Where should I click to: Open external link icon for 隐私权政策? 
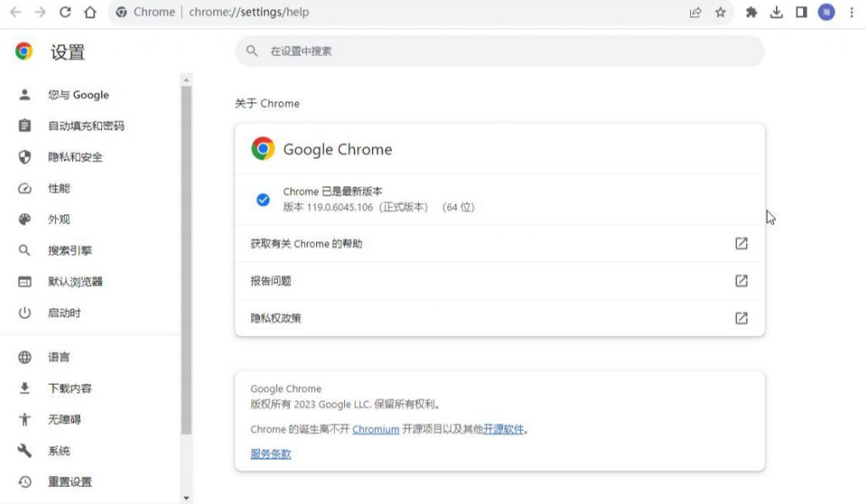click(x=741, y=318)
